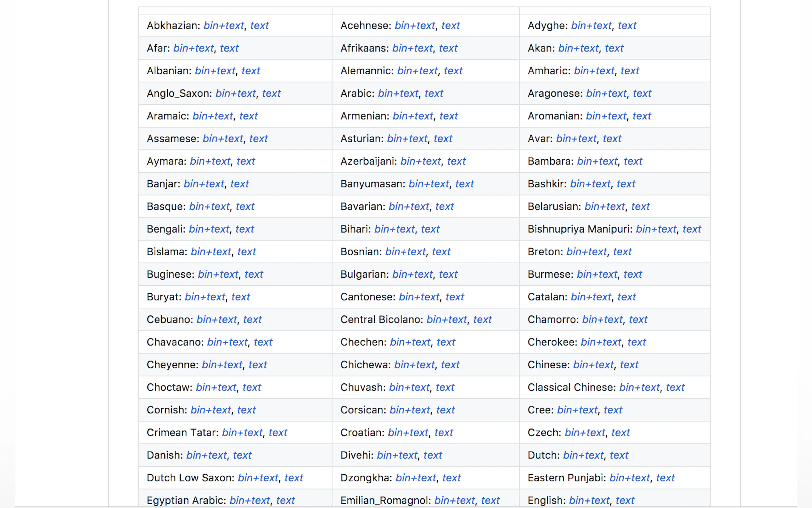Open Chinese bin+text link
Viewport: 812px width, 508px height.
tap(593, 365)
